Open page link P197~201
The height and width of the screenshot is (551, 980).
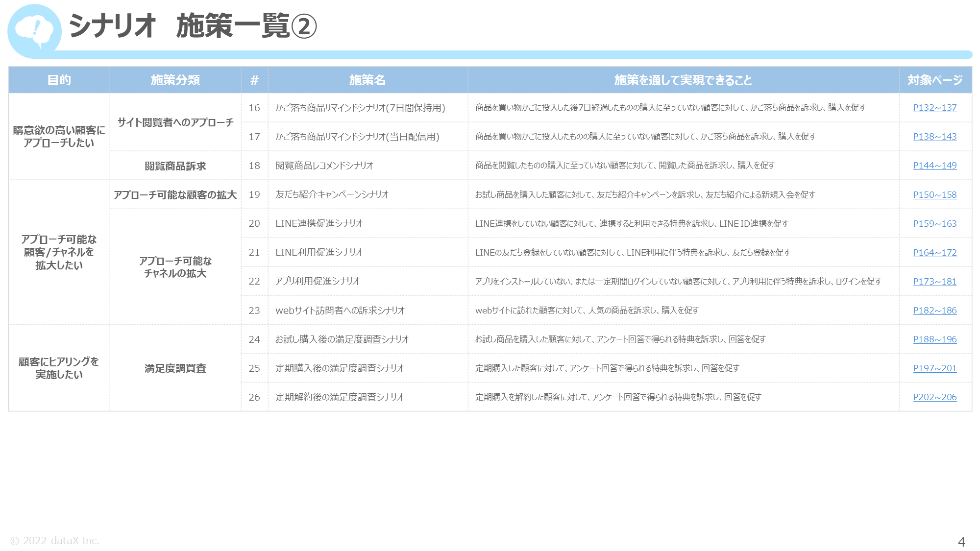(x=934, y=368)
